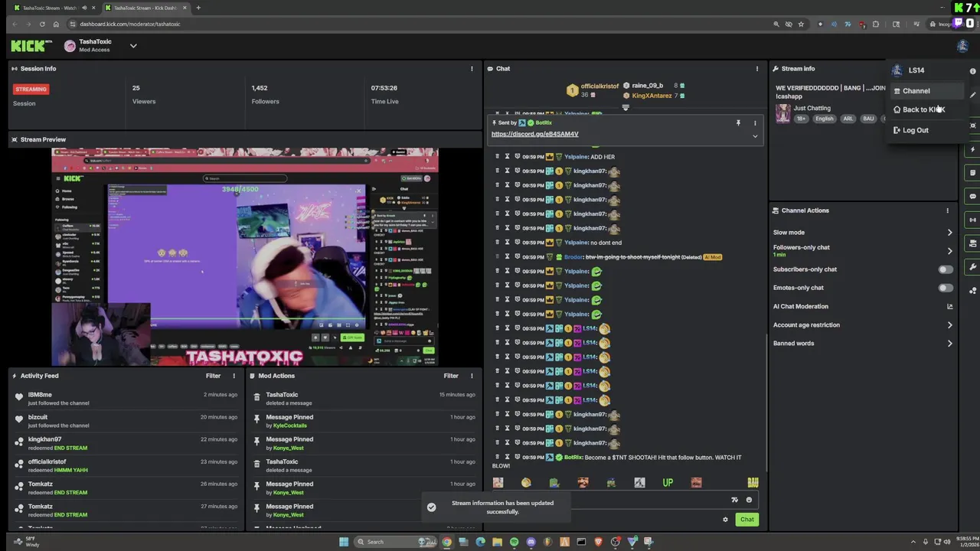The height and width of the screenshot is (551, 980).
Task: Expand the pinned message chevron
Action: pyautogui.click(x=755, y=136)
